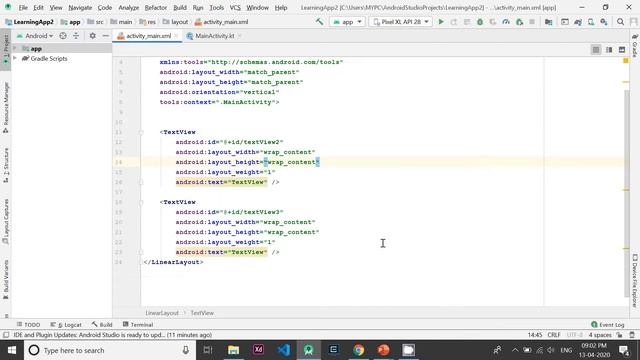The height and width of the screenshot is (360, 640).
Task: Open the Navigate menu
Action: click(x=80, y=7)
